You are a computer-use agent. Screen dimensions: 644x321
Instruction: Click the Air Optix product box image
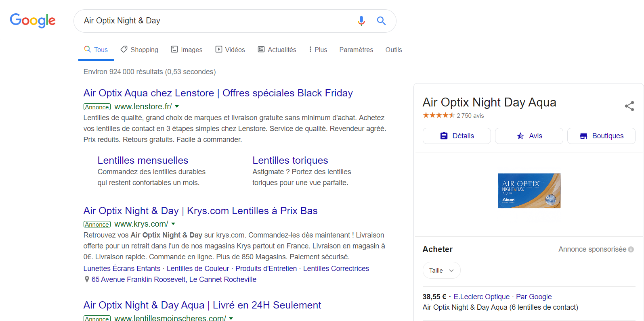point(529,191)
